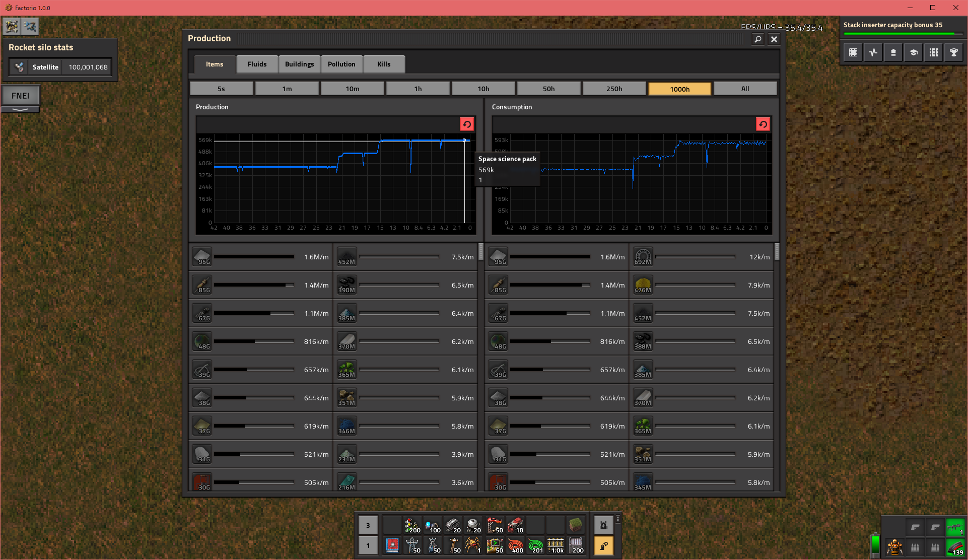The height and width of the screenshot is (560, 968).
Task: Expand the FNEI panel drag handle below
Action: point(20,109)
